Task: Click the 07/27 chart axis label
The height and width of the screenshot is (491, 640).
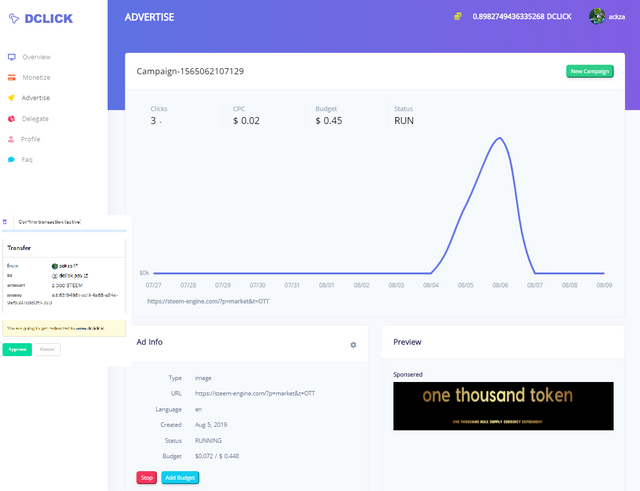Action: coord(153,285)
